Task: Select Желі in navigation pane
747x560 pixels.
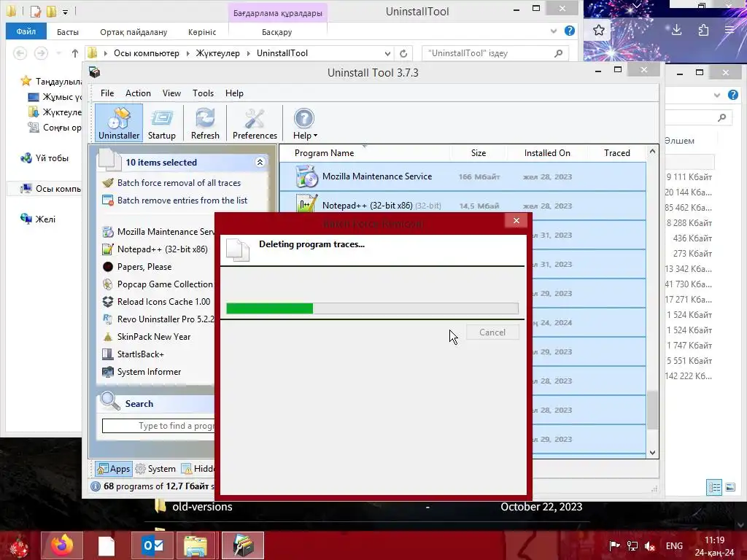Action: coord(38,219)
